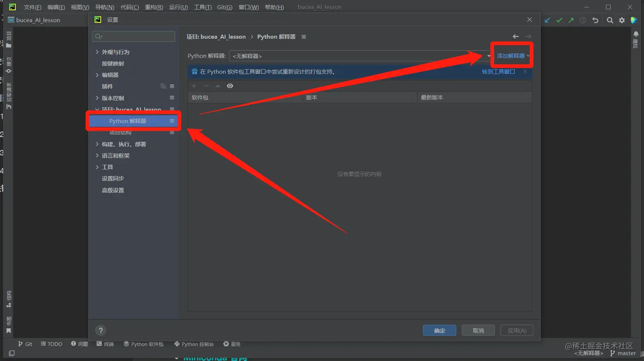This screenshot has height=361, width=644.
Task: Expand the 版本控制 settings group
Action: (97, 98)
